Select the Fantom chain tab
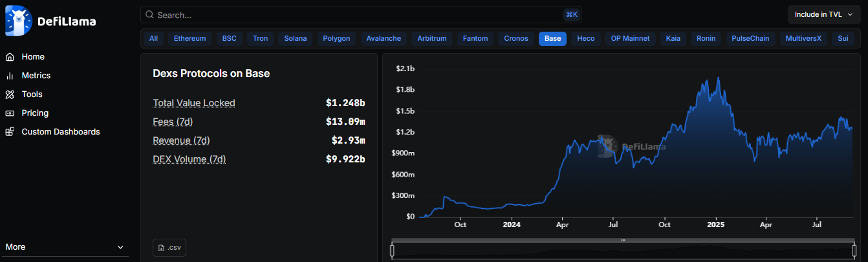Image resolution: width=868 pixels, height=262 pixels. point(475,39)
